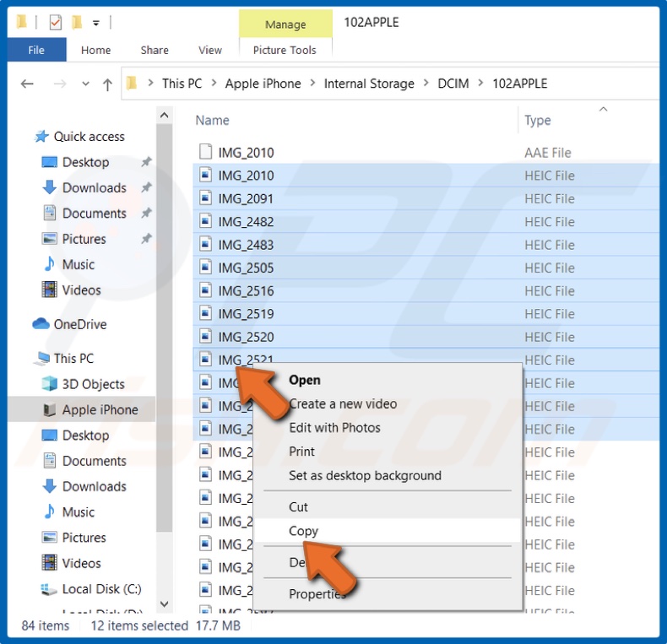Click the Properties quick access toolbar icon
The image size is (667, 644).
(55, 22)
